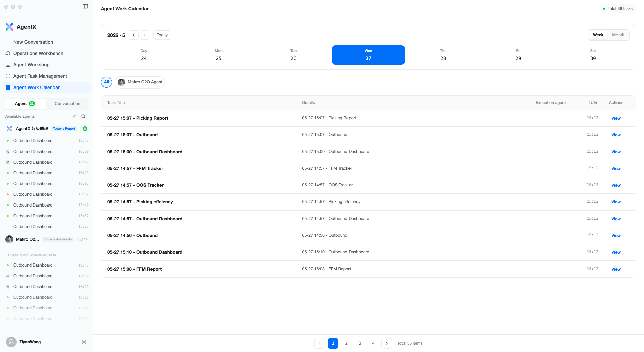Select Sunday 24 in week strip
The height and width of the screenshot is (352, 644).
144,55
